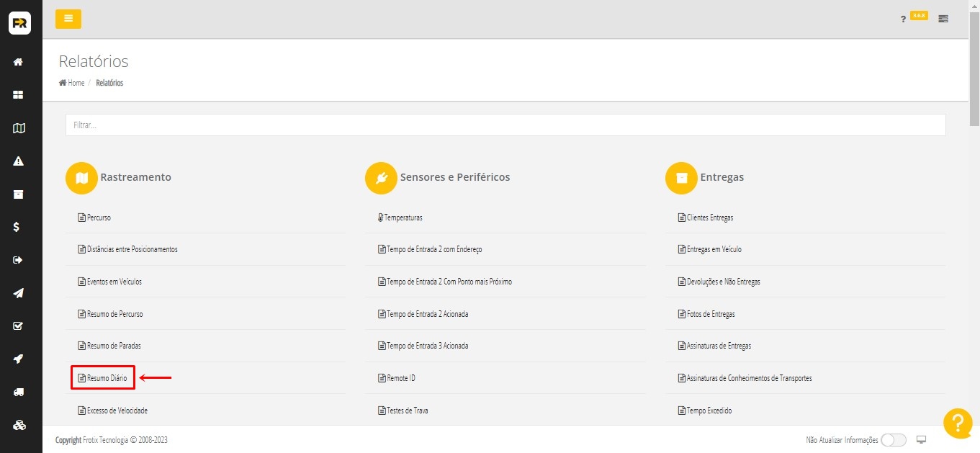
Task: Select the paper plane sidebar icon
Action: 19,293
